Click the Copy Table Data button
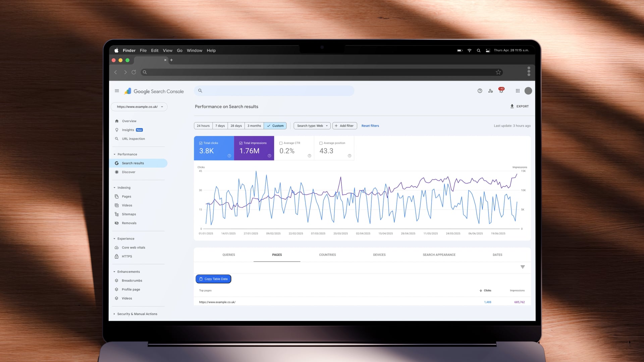Screen dimensions: 644x362 pyautogui.click(x=213, y=279)
